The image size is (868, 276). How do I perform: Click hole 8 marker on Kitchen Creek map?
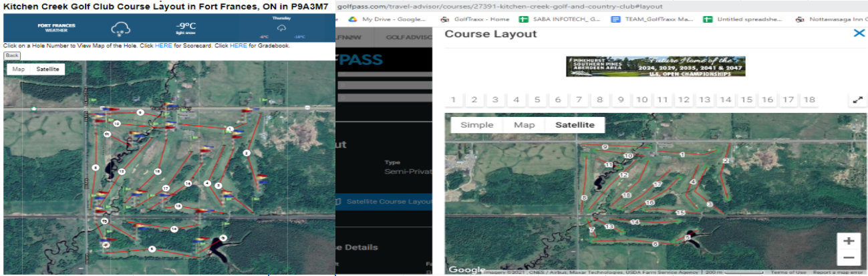pos(95,168)
